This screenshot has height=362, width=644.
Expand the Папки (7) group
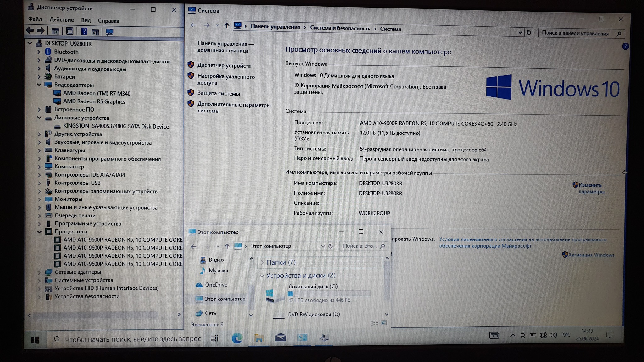(262, 262)
